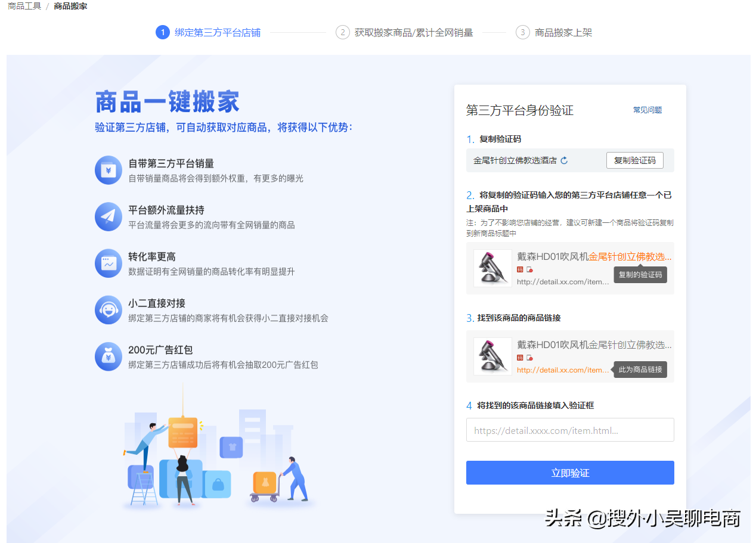This screenshot has width=756, height=543.
Task: Click the yen sales icon next to 自带第三方平台销量
Action: click(108, 169)
